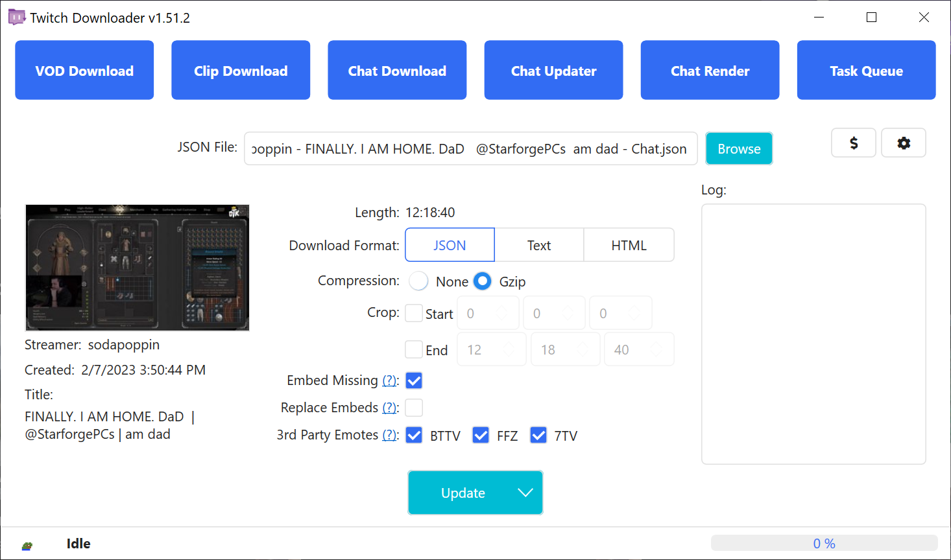The width and height of the screenshot is (951, 560).
Task: Open the Chat Updater page
Action: tap(553, 70)
